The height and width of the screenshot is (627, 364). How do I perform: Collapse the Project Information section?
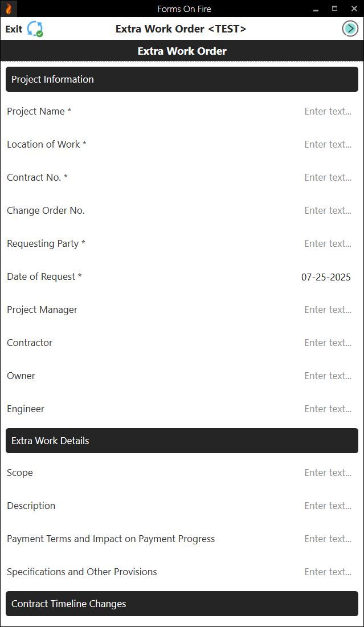pyautogui.click(x=182, y=79)
